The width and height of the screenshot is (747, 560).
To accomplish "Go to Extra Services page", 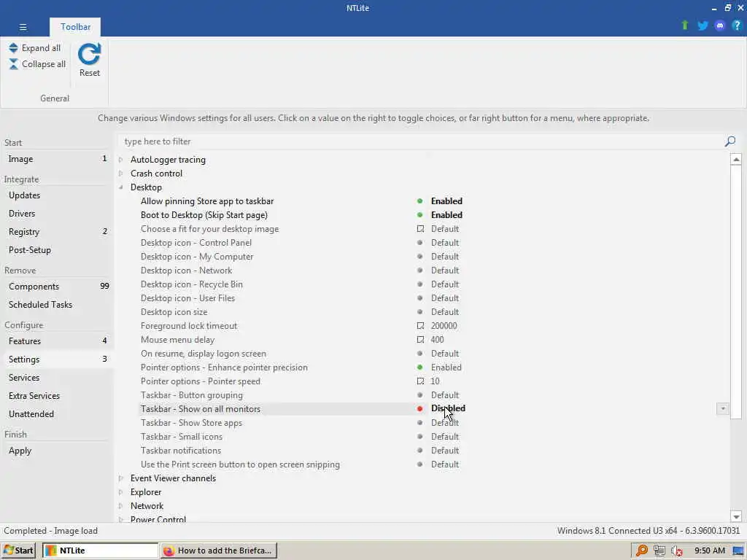I will point(57,396).
